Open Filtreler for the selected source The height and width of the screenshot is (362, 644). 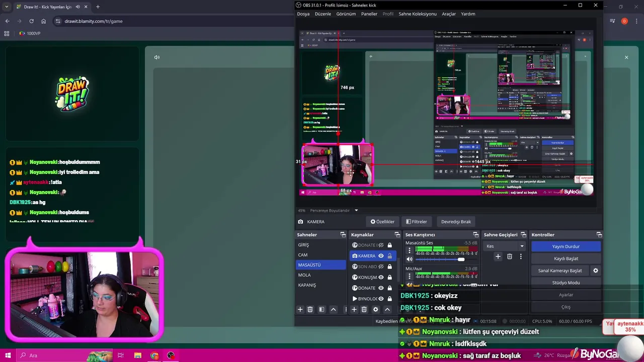(417, 222)
